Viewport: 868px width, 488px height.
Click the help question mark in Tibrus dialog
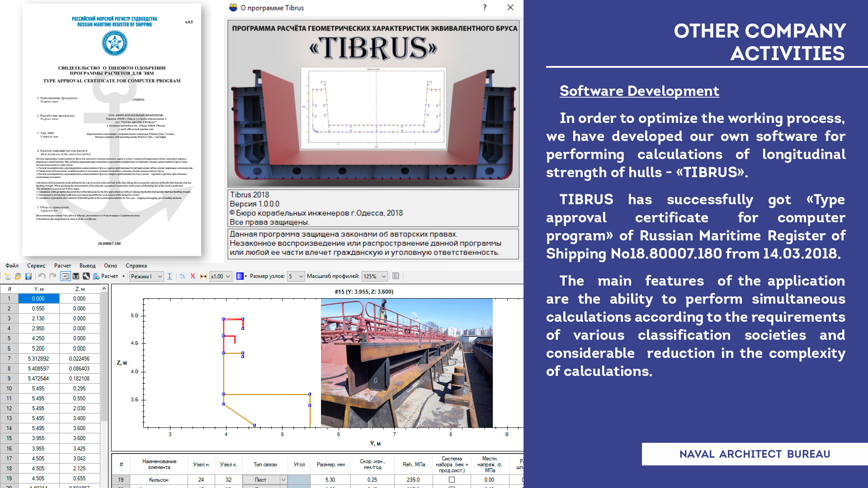pyautogui.click(x=485, y=8)
